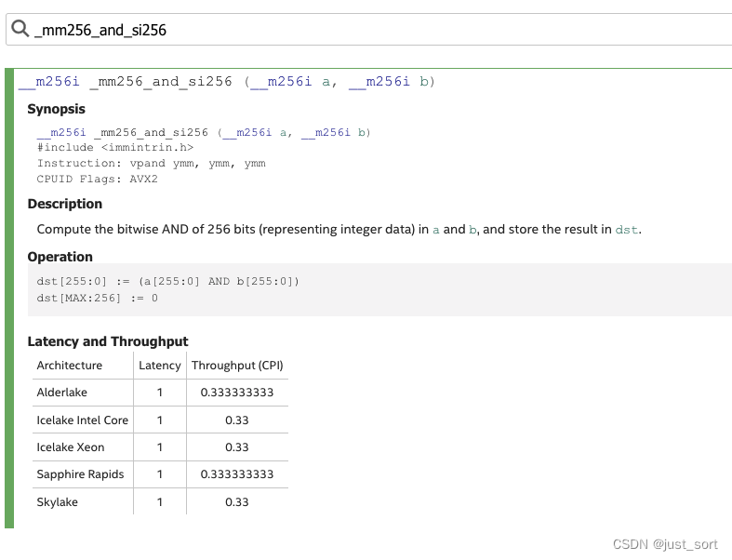732x560 pixels.
Task: Select the Sapphire Rapids row name
Action: [x=80, y=474]
